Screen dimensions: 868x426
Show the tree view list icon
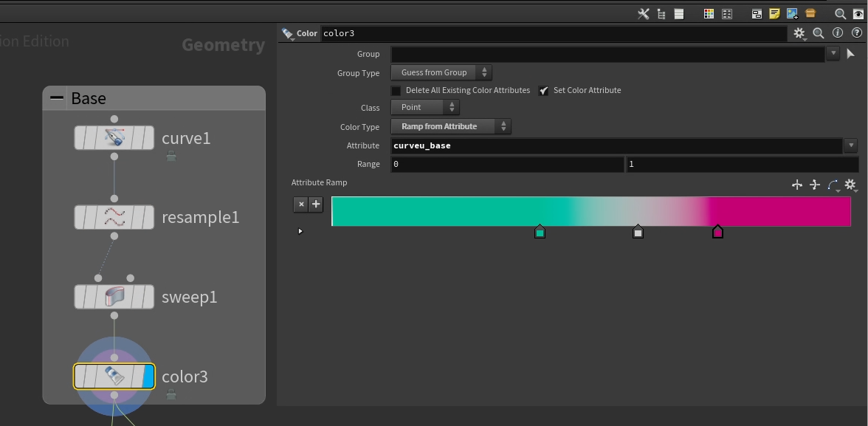[x=661, y=13]
